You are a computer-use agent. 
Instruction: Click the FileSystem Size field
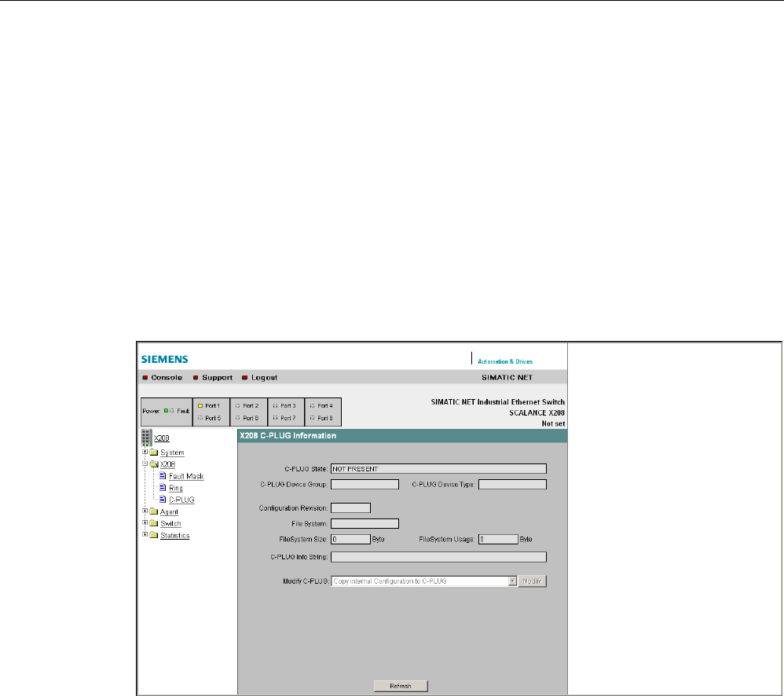[x=350, y=540]
